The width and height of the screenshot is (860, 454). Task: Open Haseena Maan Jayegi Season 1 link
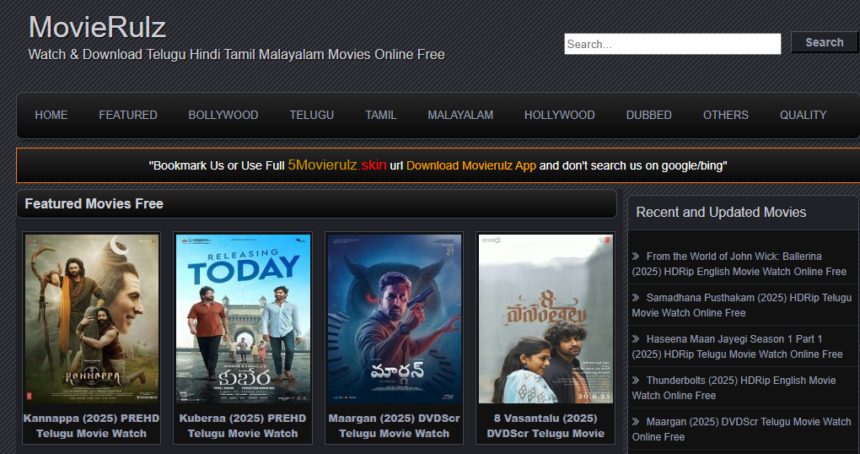[x=737, y=347]
